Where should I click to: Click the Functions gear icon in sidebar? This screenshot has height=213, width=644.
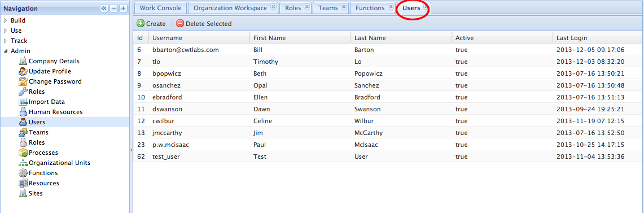click(23, 173)
